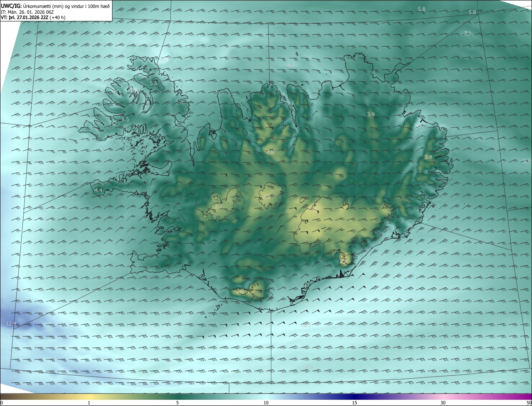532x406 pixels.
Task: Click the colorbar tick label 50
Action: [529, 403]
